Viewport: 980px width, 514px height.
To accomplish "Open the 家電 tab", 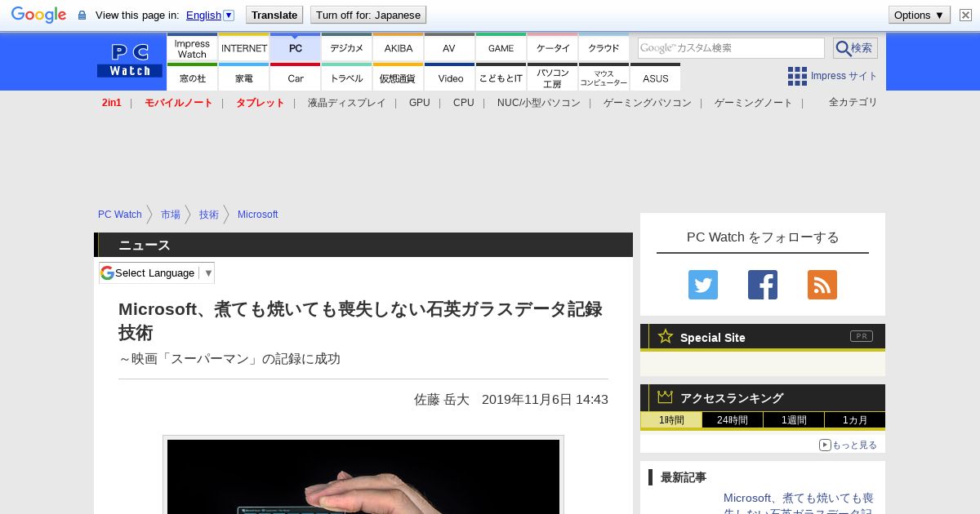I will [x=244, y=78].
